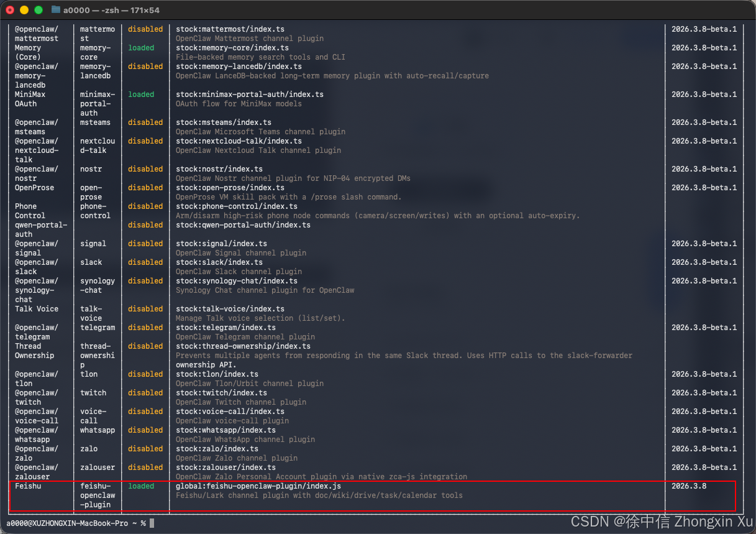Click 'stock:open-prose/index.ts' source path

tap(230, 188)
